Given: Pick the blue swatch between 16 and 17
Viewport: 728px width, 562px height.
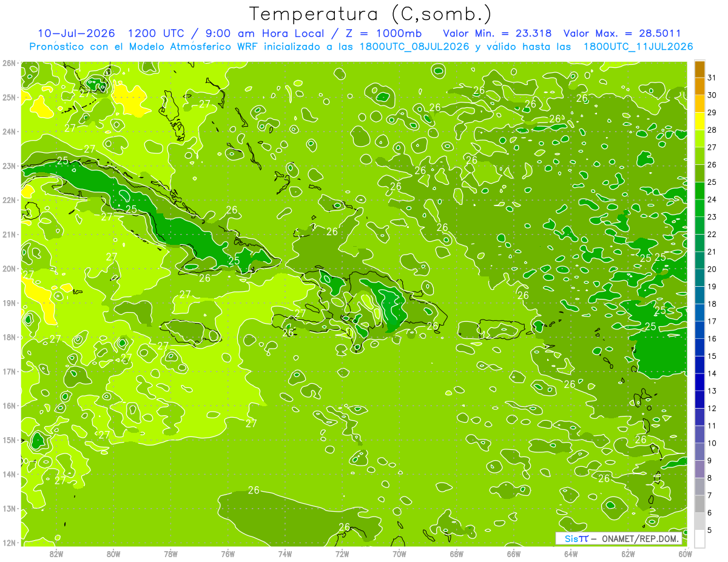Looking at the screenshot, I should [x=699, y=330].
